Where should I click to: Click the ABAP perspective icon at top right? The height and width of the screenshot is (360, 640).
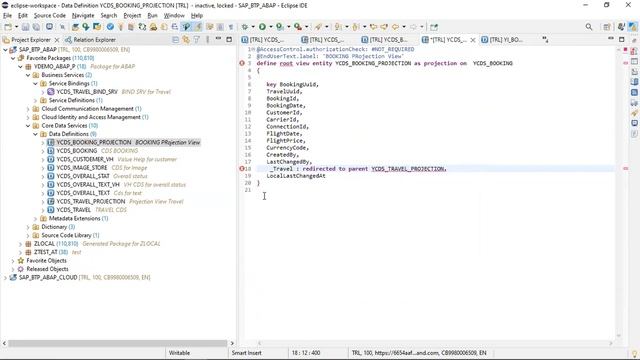point(632,27)
